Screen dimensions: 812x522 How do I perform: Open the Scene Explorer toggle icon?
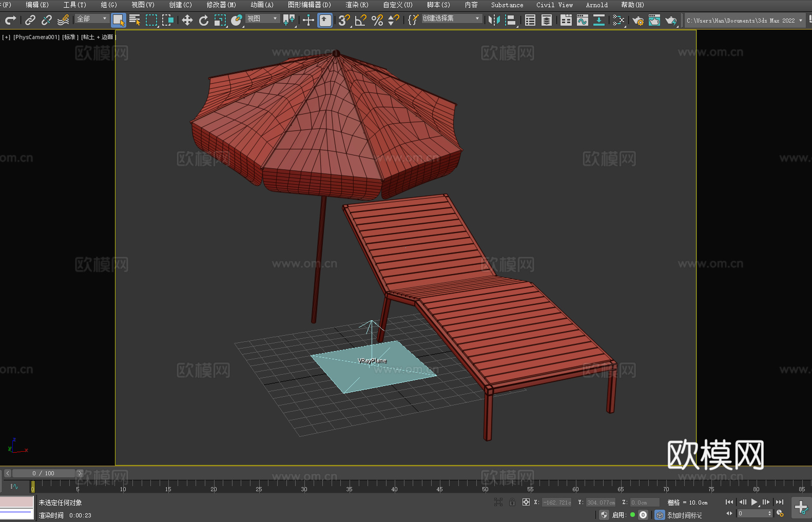click(530, 20)
